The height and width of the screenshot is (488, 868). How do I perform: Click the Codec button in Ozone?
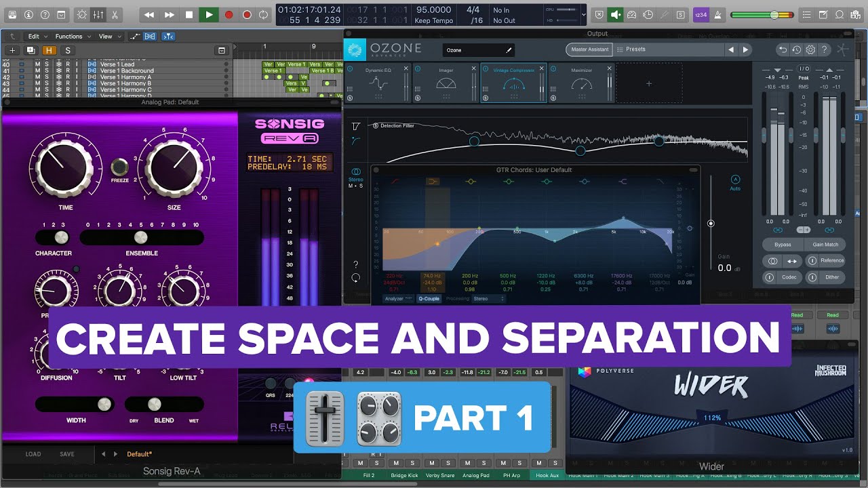(789, 277)
